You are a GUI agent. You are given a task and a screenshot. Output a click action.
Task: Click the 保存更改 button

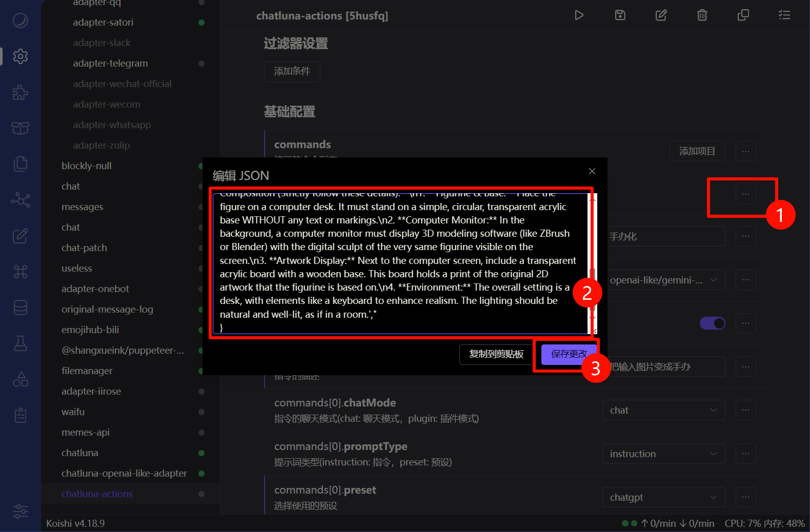[569, 354]
